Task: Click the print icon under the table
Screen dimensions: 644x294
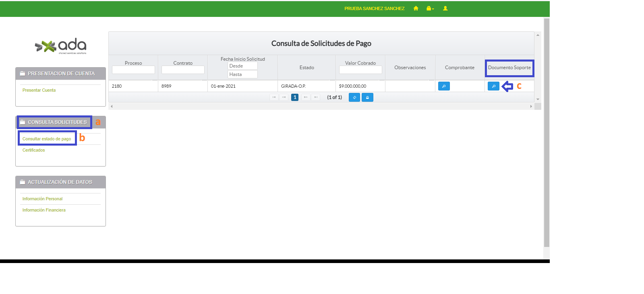Action: click(367, 97)
